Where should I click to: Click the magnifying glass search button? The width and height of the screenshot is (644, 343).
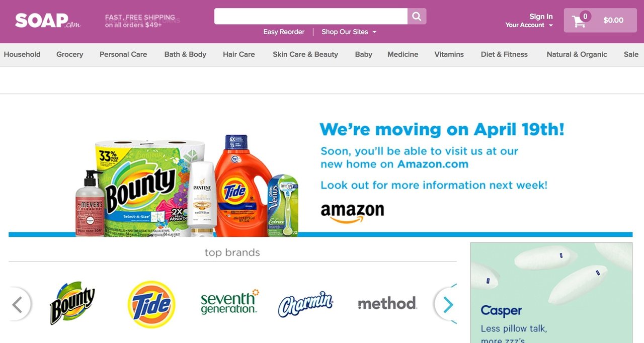[417, 16]
